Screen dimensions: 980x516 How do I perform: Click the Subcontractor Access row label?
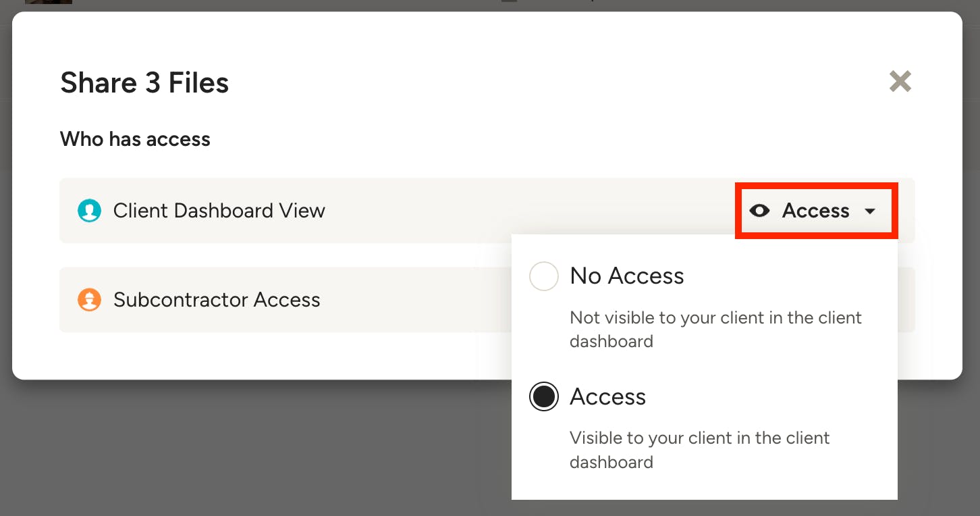tap(217, 299)
